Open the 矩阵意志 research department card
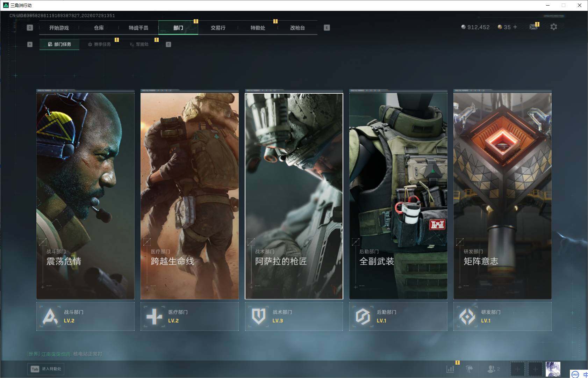The height and width of the screenshot is (378, 588). [502, 196]
